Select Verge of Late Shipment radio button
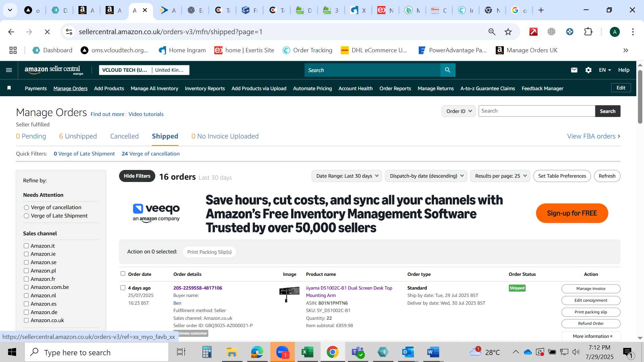This screenshot has height=362, width=644. pos(26,216)
